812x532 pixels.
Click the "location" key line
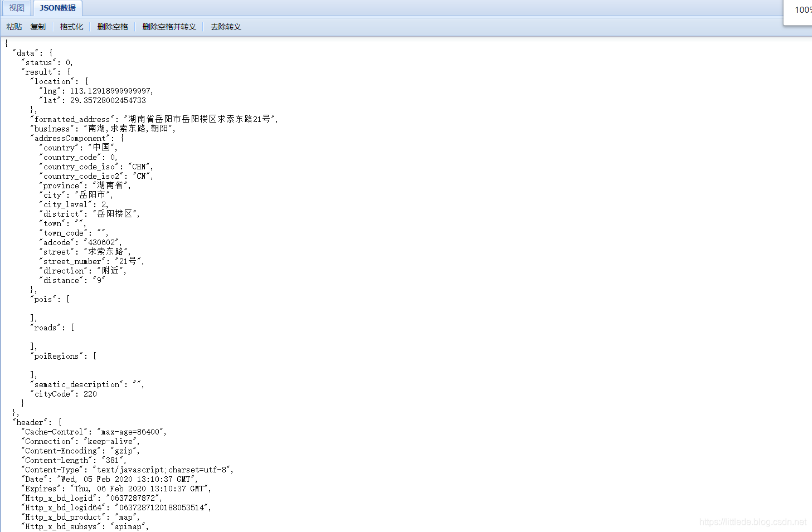[x=60, y=82]
